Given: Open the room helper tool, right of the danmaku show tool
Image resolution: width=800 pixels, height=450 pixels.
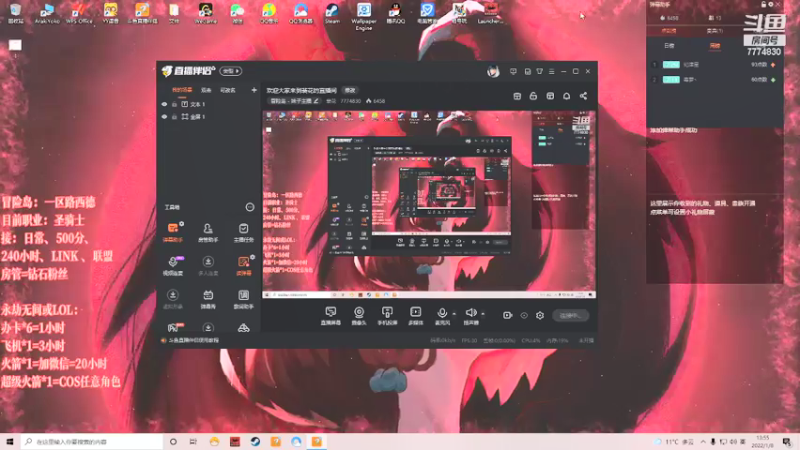Looking at the screenshot, I should tap(243, 299).
